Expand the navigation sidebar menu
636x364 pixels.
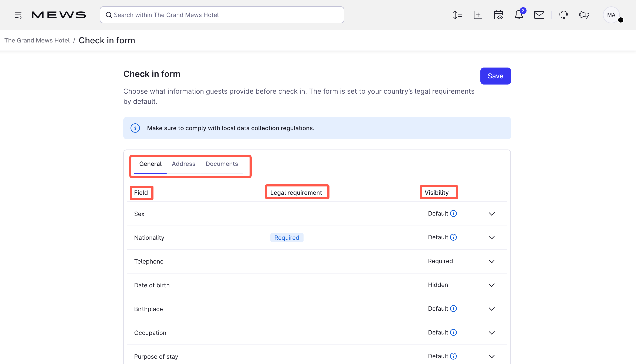click(18, 15)
